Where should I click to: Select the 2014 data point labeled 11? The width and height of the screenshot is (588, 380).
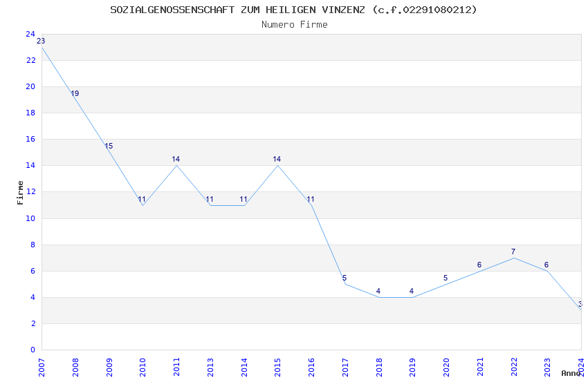point(244,199)
